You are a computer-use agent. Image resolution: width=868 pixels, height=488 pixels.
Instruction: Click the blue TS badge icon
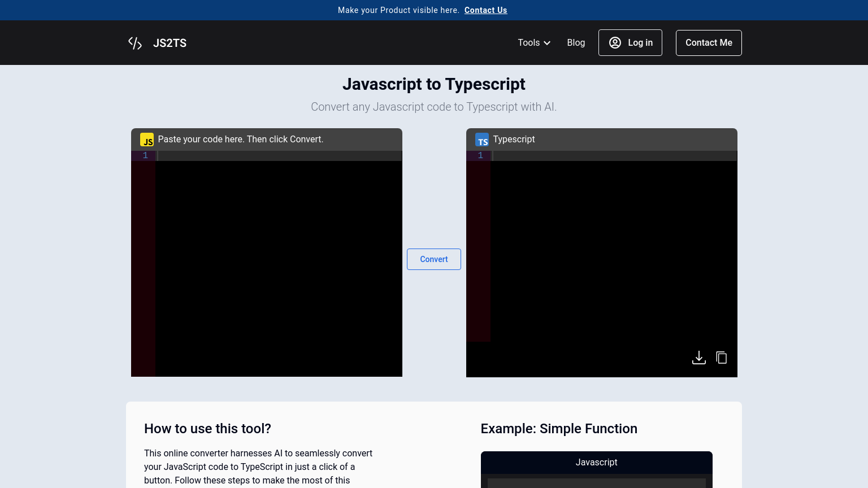482,140
